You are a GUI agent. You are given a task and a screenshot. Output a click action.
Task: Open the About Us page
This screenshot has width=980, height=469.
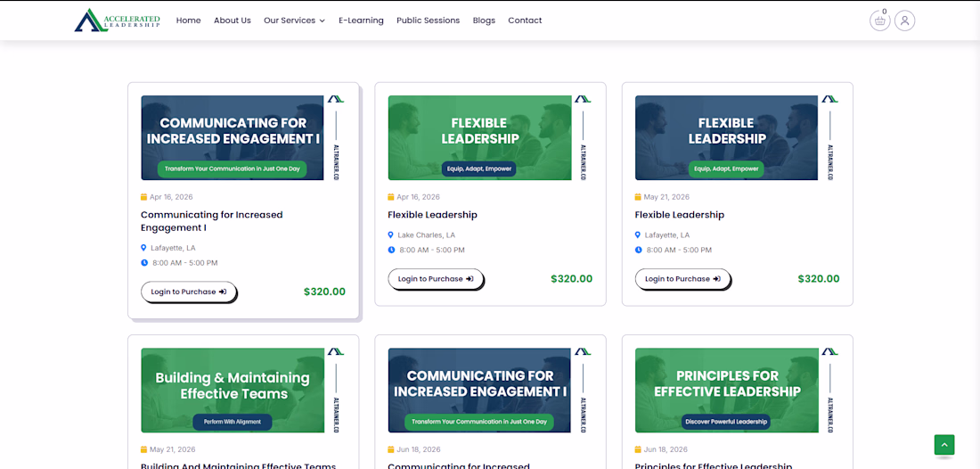[232, 20]
